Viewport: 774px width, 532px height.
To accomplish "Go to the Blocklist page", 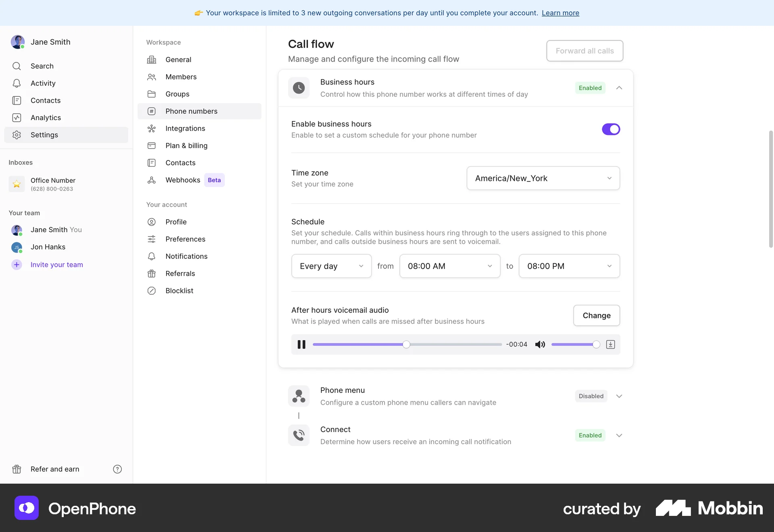I will (x=179, y=291).
